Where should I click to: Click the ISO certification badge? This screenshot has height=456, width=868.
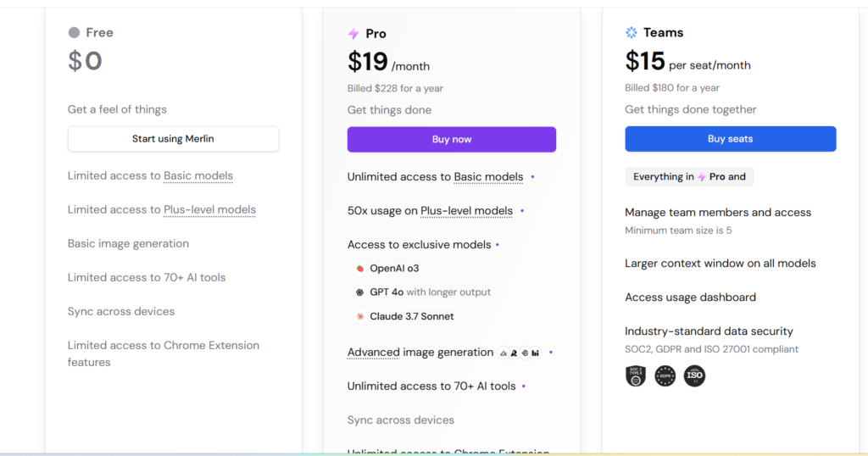[694, 375]
